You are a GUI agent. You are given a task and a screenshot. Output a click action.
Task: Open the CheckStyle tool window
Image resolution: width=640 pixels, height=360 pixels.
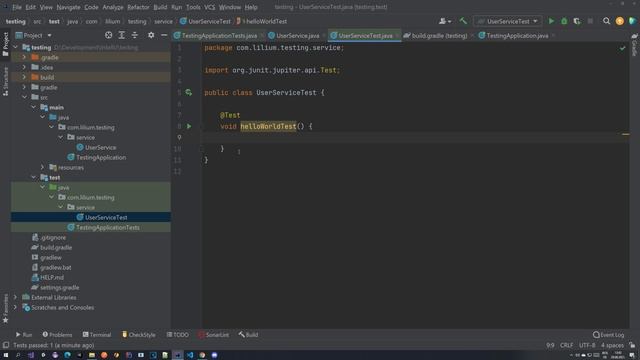pyautogui.click(x=138, y=335)
